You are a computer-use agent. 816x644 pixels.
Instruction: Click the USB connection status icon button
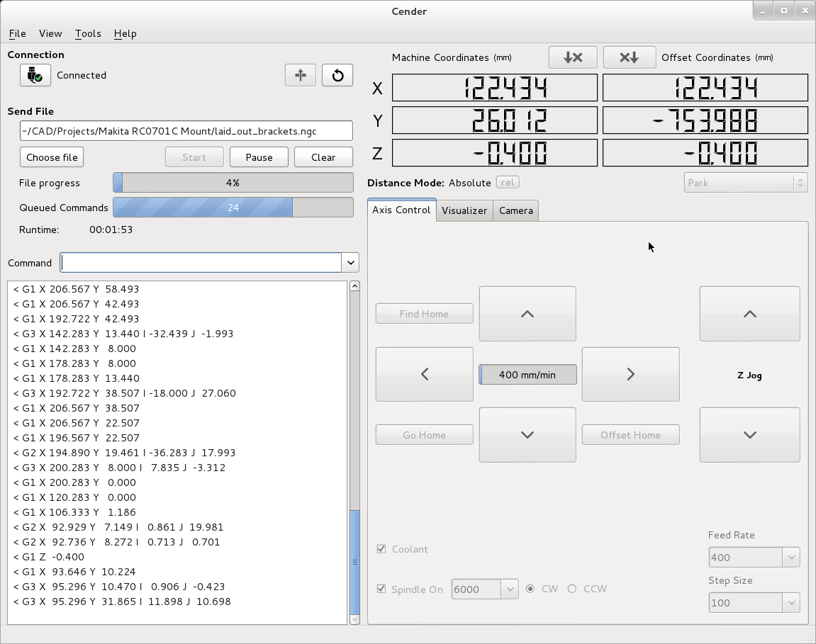[35, 75]
